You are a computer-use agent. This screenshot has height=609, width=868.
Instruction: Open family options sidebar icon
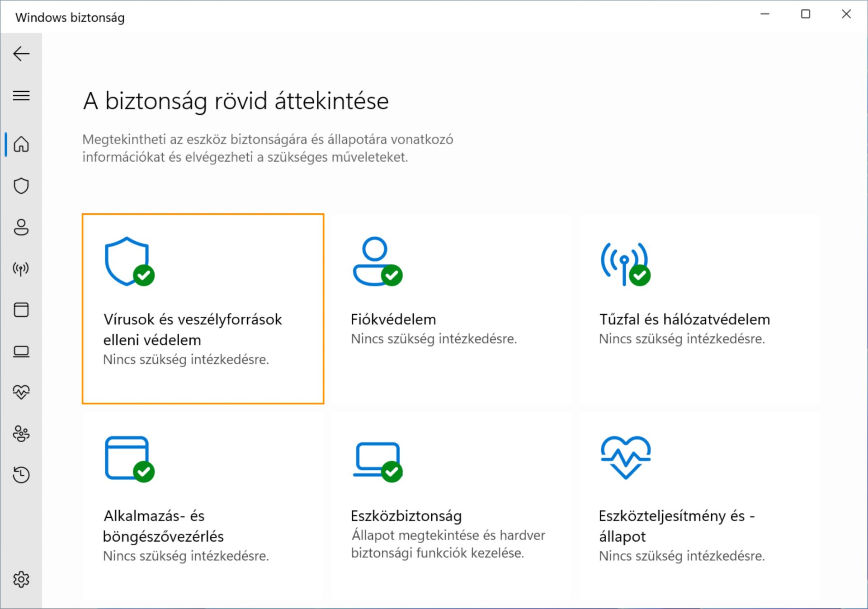(21, 434)
